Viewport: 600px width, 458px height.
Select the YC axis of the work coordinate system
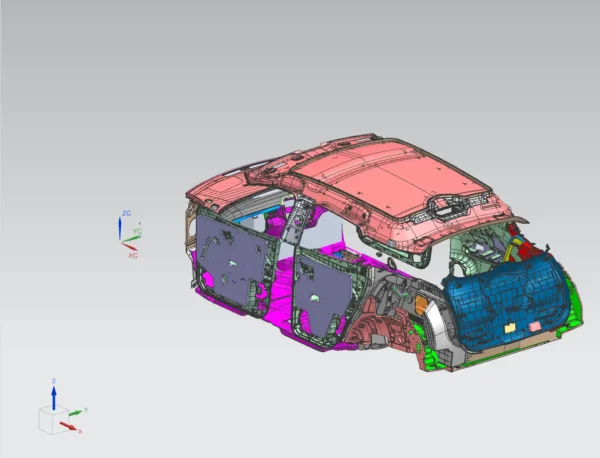click(131, 239)
